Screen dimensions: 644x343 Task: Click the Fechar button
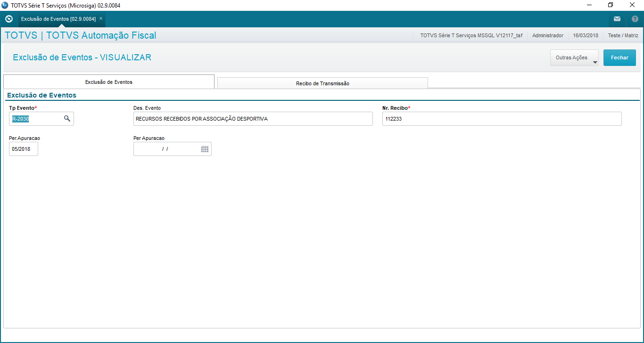coord(619,58)
